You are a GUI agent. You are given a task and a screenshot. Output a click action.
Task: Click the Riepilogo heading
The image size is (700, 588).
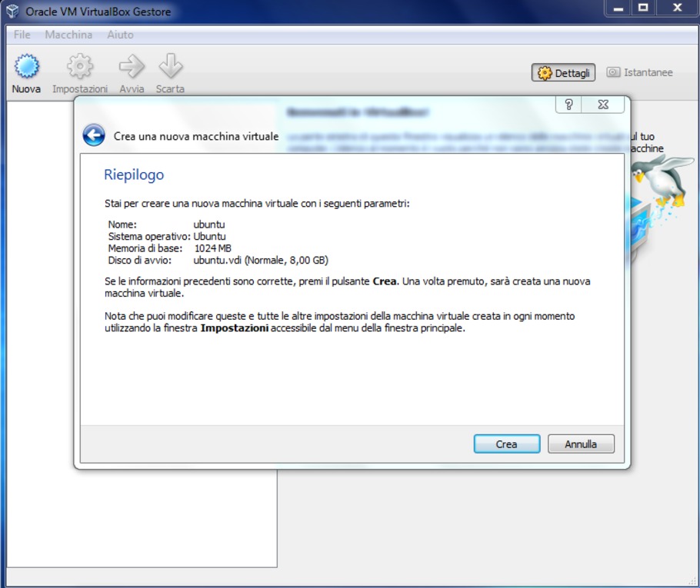(x=134, y=174)
